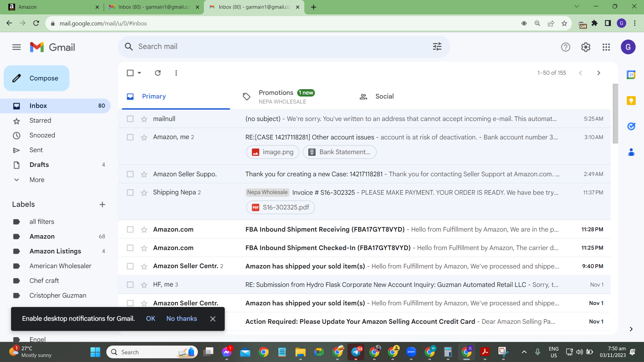Open the Sent folder

[x=36, y=150]
